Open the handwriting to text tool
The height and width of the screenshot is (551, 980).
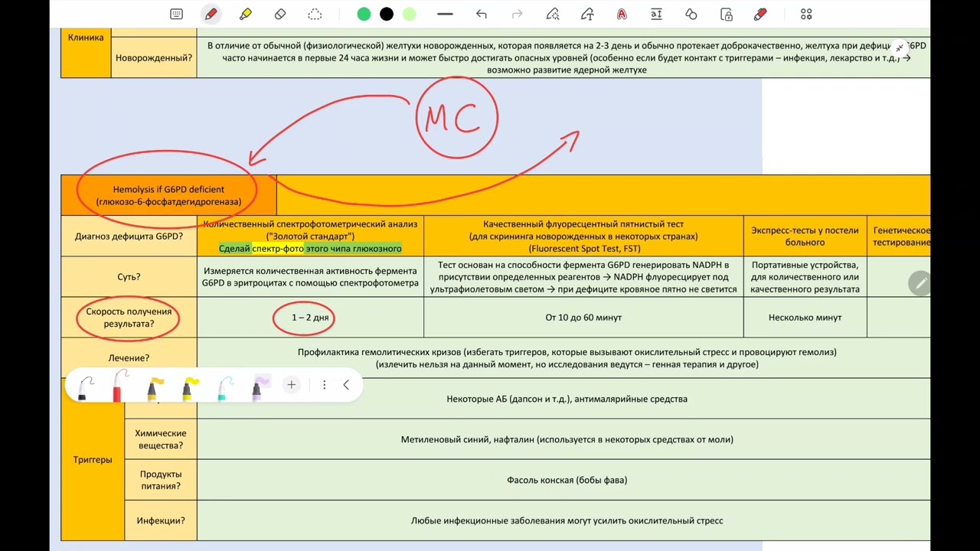point(587,14)
